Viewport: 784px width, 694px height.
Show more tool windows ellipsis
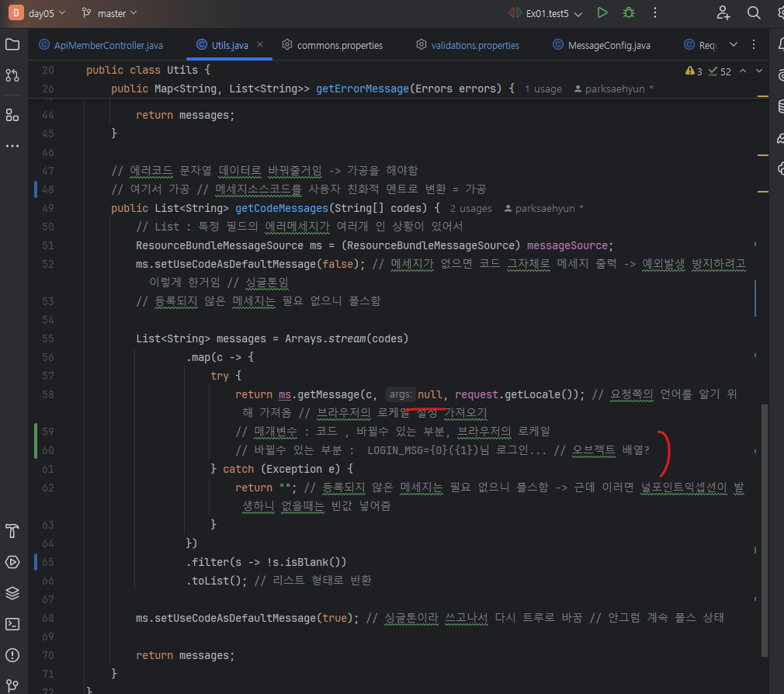tap(12, 146)
